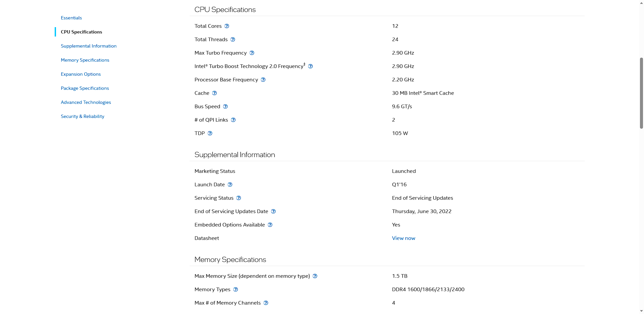Image resolution: width=644 pixels, height=314 pixels.
Task: Click the scrollbar down arrow
Action: [x=641, y=311]
